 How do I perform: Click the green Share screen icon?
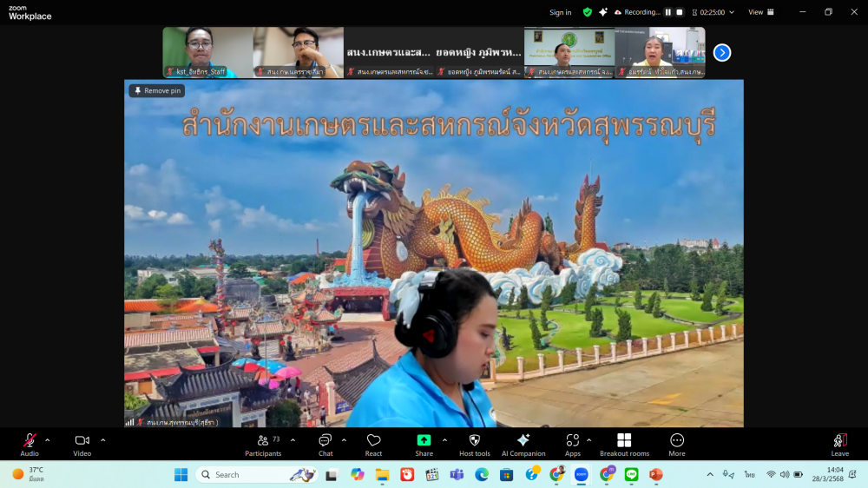(x=424, y=440)
